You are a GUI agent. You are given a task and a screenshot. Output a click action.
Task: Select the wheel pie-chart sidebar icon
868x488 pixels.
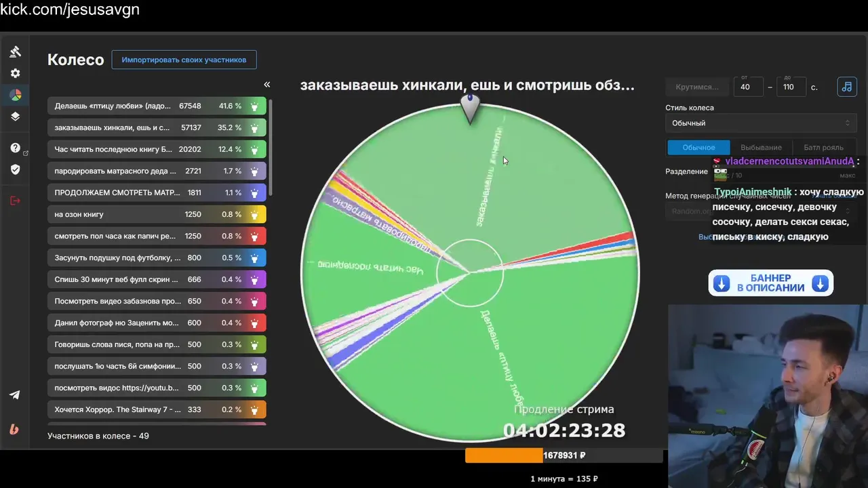coord(15,95)
